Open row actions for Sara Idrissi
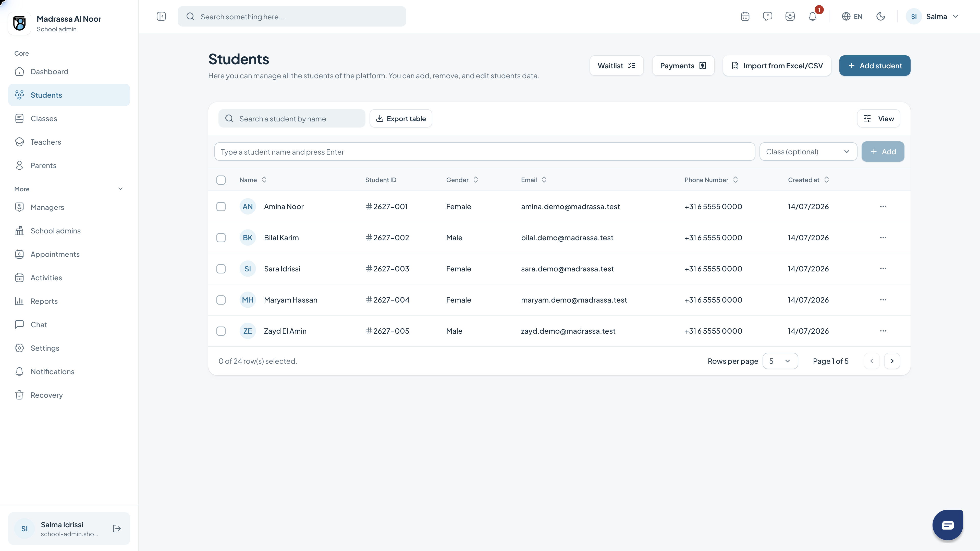Screen dimensions: 980x551 coord(883,269)
